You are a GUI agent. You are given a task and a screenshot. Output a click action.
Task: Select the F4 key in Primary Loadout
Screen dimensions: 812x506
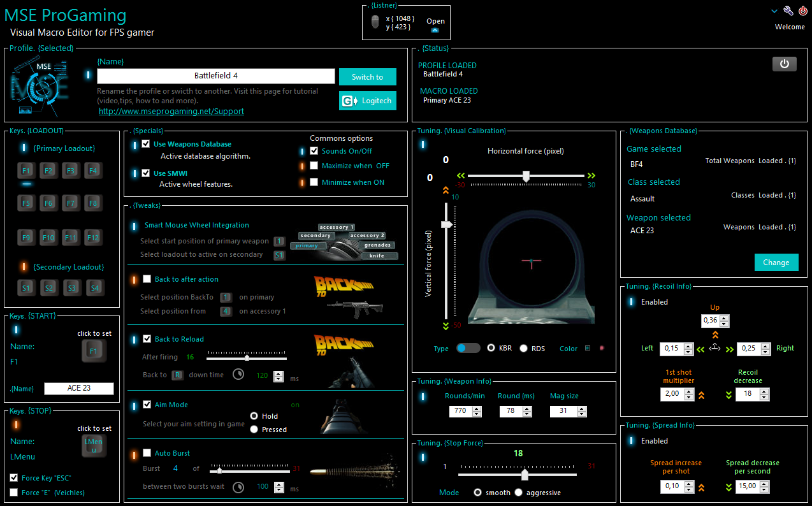click(93, 170)
